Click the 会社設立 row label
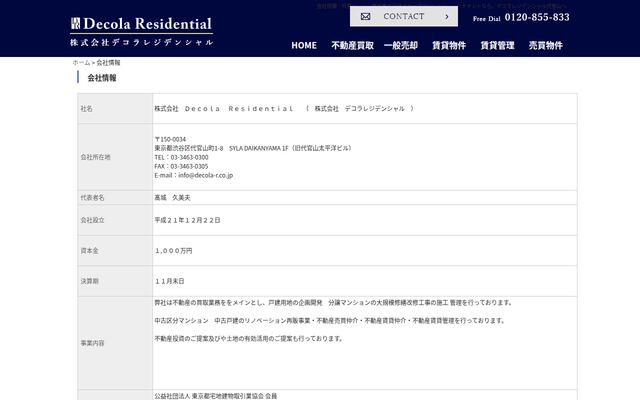The height and width of the screenshot is (400, 640). pyautogui.click(x=92, y=220)
